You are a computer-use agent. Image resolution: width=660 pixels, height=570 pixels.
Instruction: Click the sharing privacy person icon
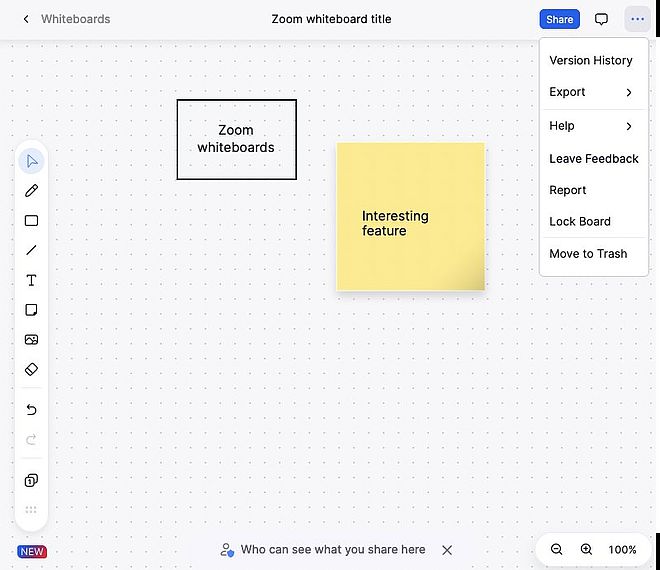[227, 550]
